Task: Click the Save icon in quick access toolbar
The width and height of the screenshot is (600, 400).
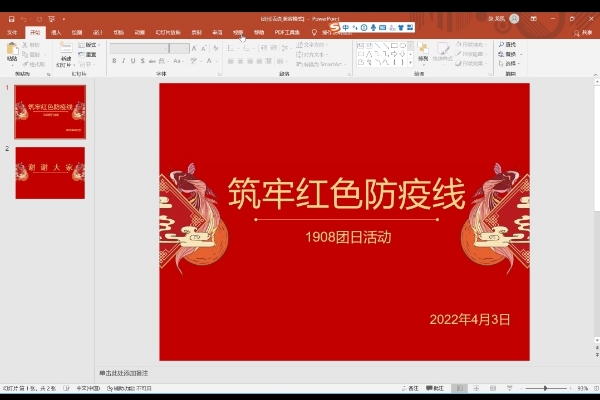Action: tap(9, 18)
